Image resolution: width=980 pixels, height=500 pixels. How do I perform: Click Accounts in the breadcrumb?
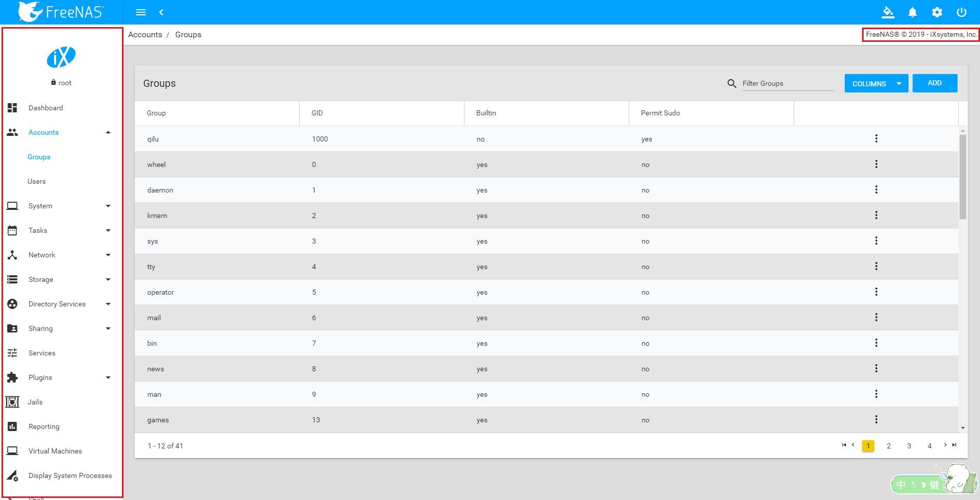coord(145,34)
